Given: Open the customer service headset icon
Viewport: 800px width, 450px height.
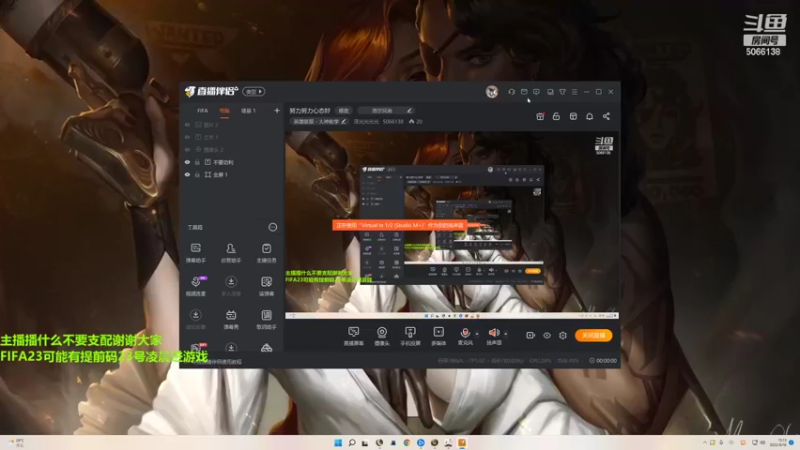Looking at the screenshot, I should click(511, 92).
